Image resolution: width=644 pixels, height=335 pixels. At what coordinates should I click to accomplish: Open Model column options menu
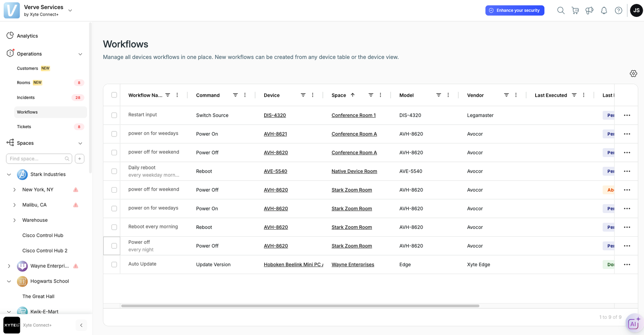448,95
